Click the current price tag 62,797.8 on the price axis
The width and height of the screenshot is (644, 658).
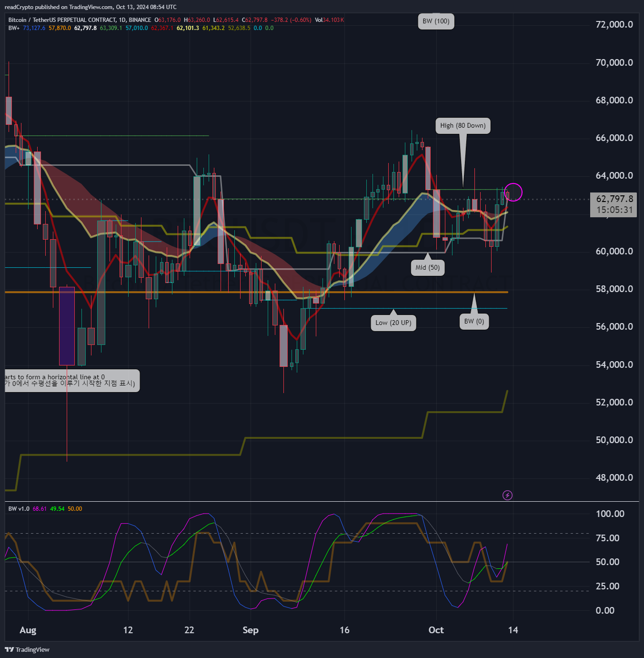coord(614,199)
